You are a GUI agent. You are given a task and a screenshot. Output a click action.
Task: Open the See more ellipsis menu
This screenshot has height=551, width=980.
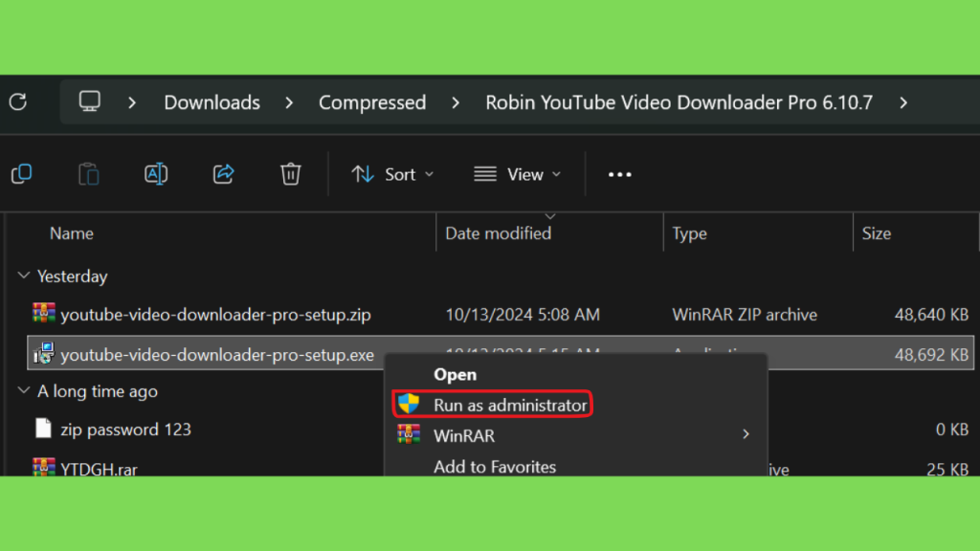619,174
